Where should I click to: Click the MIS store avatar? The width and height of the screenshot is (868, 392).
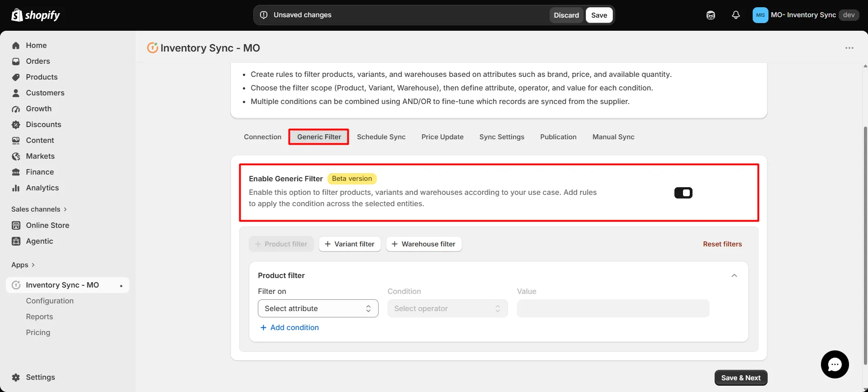(760, 15)
